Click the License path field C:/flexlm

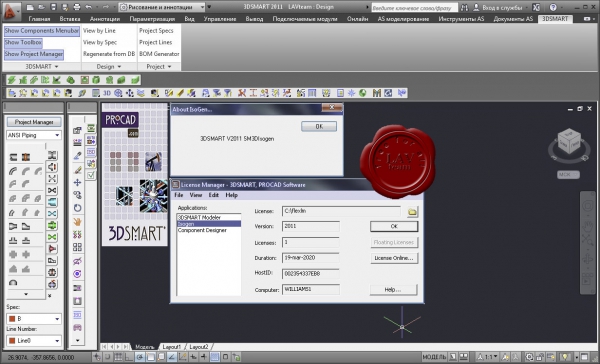(341, 211)
